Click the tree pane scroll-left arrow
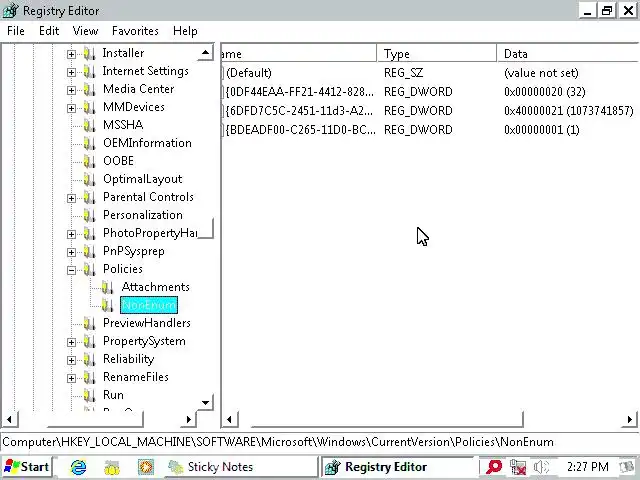 [x=9, y=419]
